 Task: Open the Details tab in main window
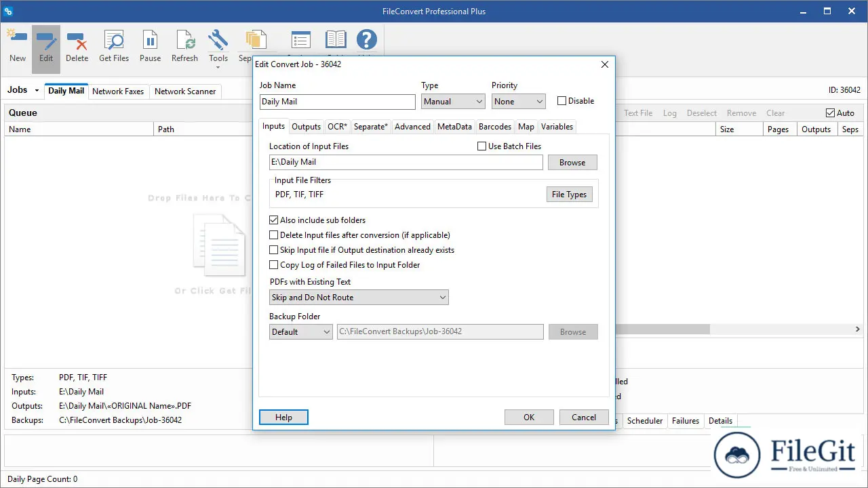(x=720, y=421)
